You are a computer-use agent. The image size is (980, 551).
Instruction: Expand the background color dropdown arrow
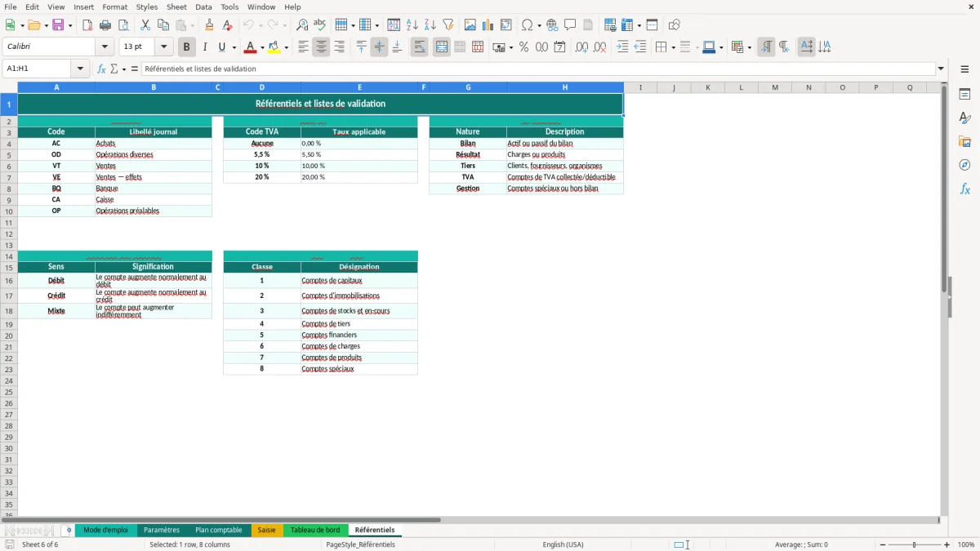click(x=286, y=48)
